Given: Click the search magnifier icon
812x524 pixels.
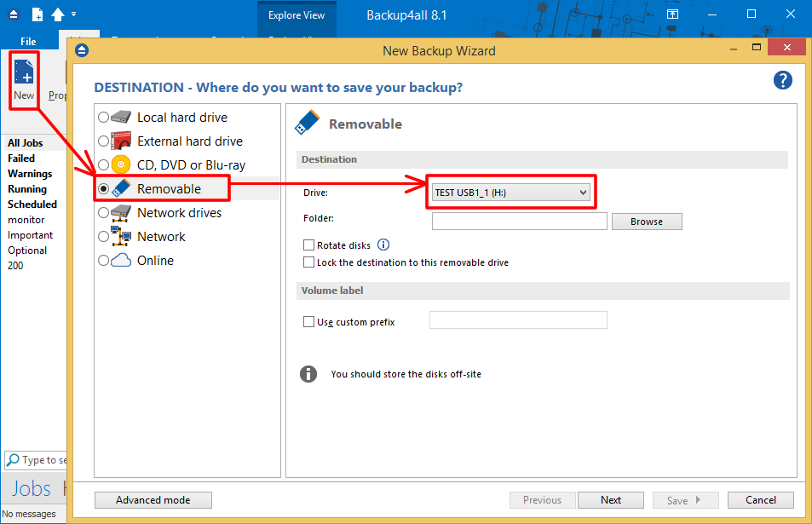Looking at the screenshot, I should (x=13, y=460).
